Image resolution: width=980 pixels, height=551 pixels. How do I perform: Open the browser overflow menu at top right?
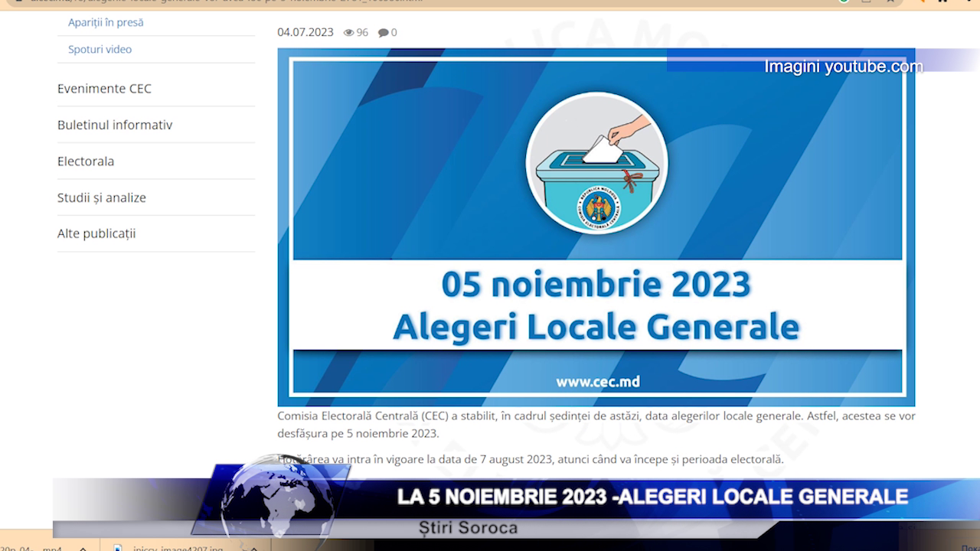pyautogui.click(x=969, y=2)
